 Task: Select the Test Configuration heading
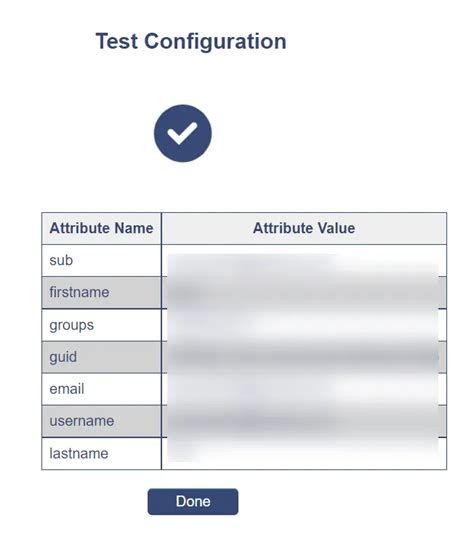[x=191, y=41]
